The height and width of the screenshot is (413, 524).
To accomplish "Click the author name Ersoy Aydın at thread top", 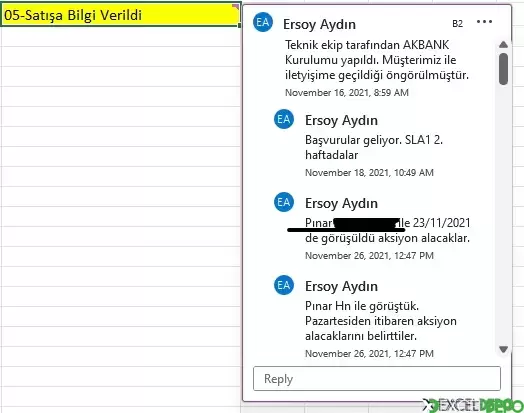I will tap(319, 24).
